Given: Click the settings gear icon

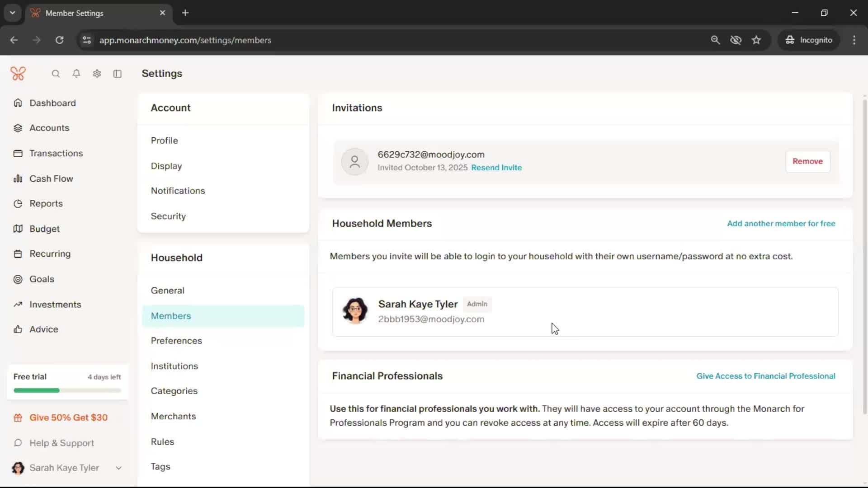Looking at the screenshot, I should [x=97, y=74].
